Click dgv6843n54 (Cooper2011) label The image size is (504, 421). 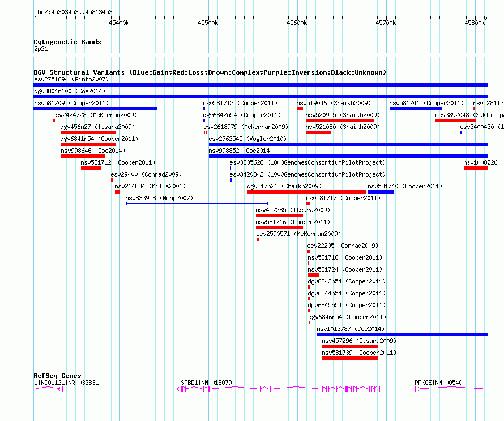point(347,281)
